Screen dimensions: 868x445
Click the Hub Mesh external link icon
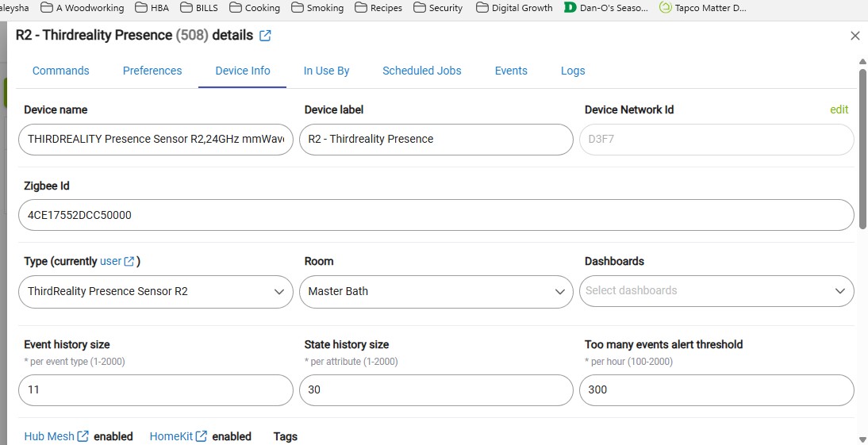[x=83, y=436]
